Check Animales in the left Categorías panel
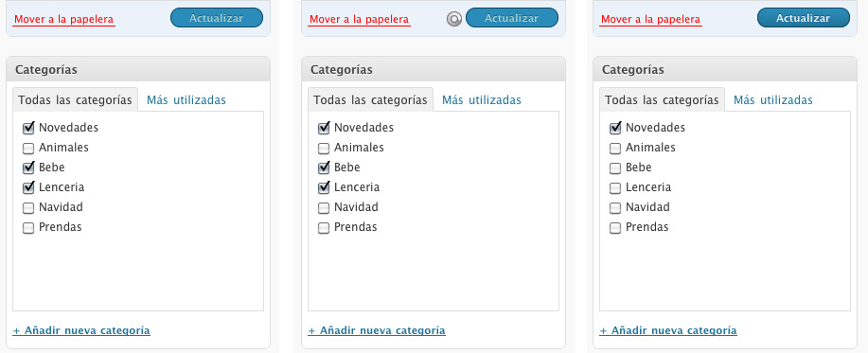This screenshot has height=353, width=868. (28, 149)
